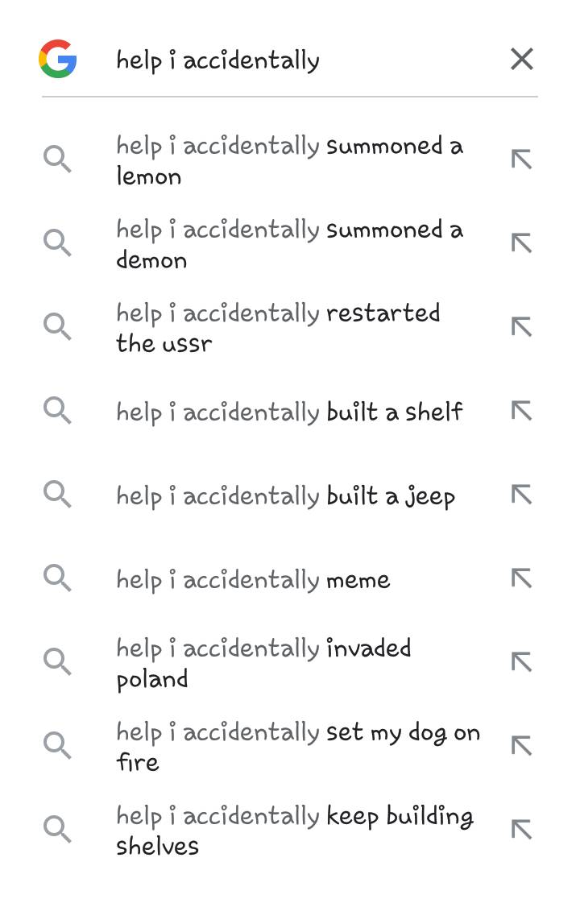
Task: Fill search with 'built a shelf' arrow
Action: [522, 411]
